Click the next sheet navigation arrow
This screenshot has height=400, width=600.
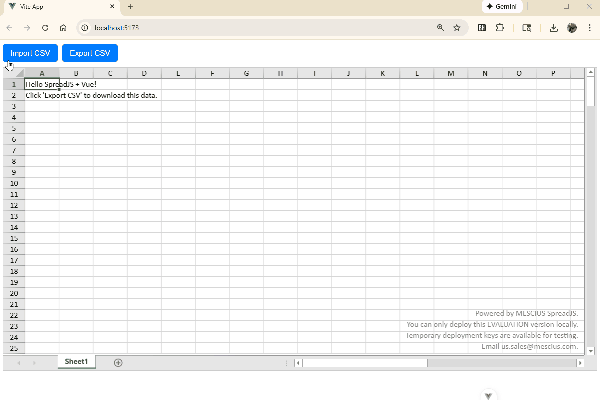34,363
